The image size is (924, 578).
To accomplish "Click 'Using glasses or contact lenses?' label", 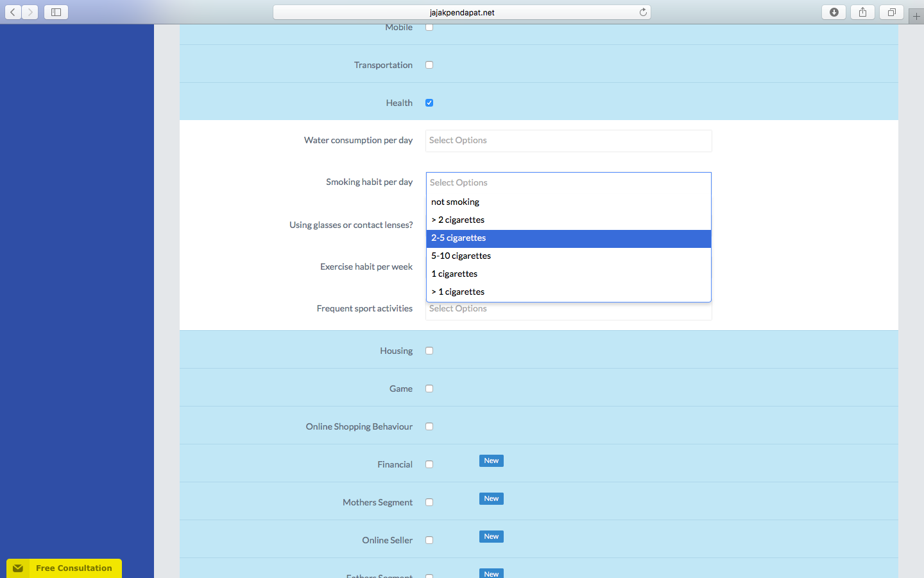I will click(351, 225).
